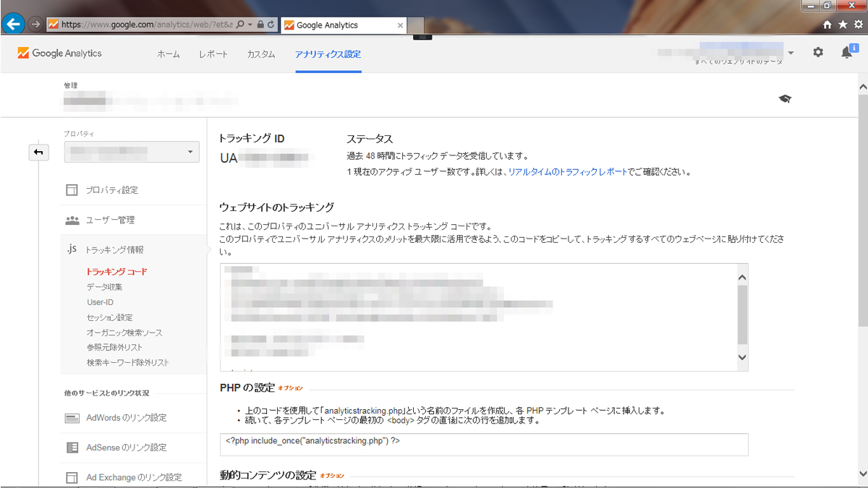The image size is (868, 488).
Task: Open プロパティ設定 from the sidebar
Action: pyautogui.click(x=112, y=190)
